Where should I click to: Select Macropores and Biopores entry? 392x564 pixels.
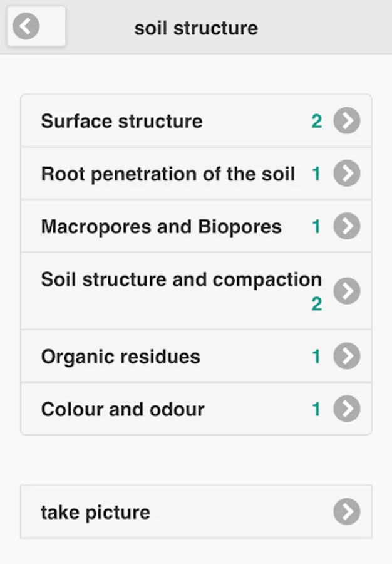click(x=161, y=226)
